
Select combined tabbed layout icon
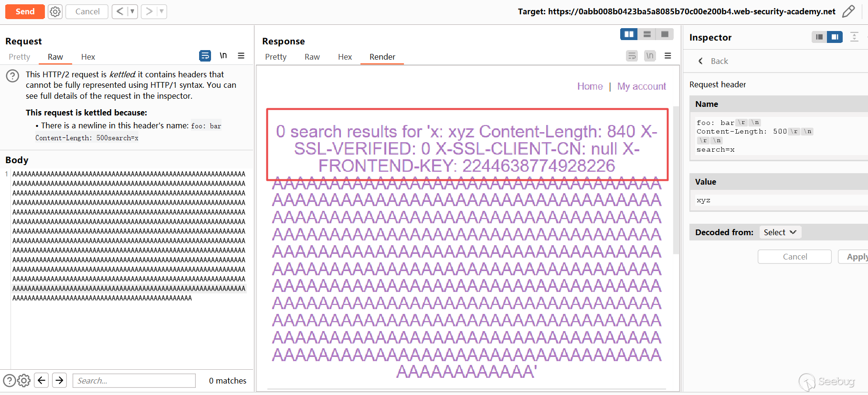[665, 34]
